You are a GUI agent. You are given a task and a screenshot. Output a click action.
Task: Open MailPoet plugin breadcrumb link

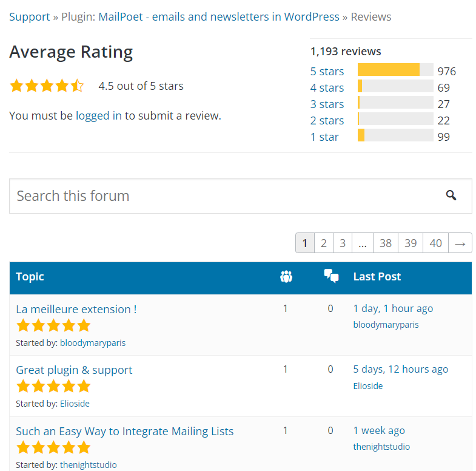point(218,16)
